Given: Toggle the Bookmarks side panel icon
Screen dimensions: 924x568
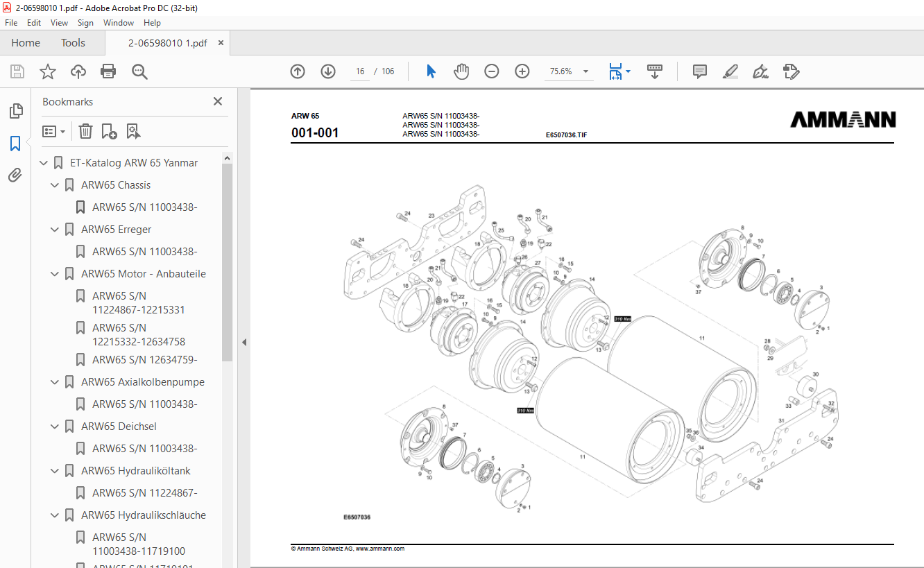Looking at the screenshot, I should [x=15, y=144].
